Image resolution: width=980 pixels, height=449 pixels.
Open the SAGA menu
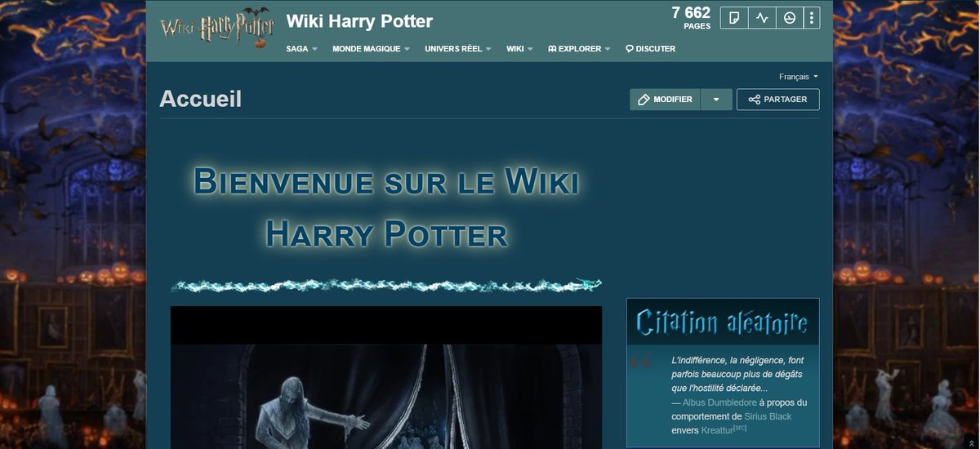(x=301, y=49)
